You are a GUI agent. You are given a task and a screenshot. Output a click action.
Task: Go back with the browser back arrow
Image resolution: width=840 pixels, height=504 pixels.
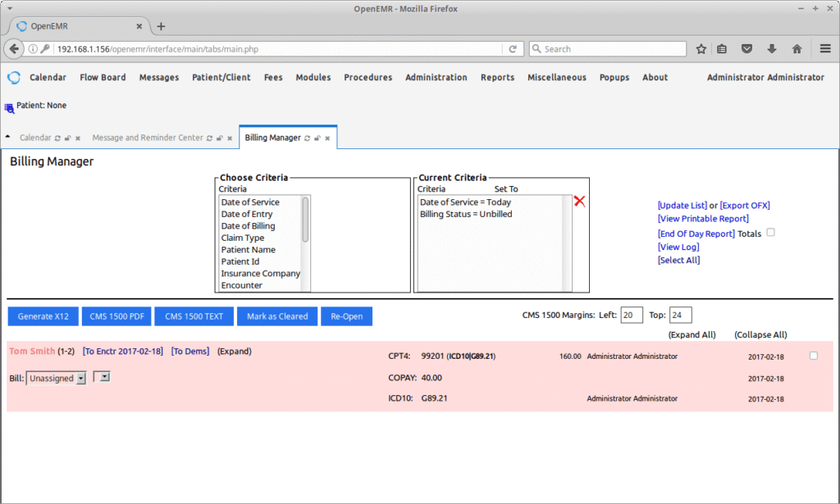14,48
